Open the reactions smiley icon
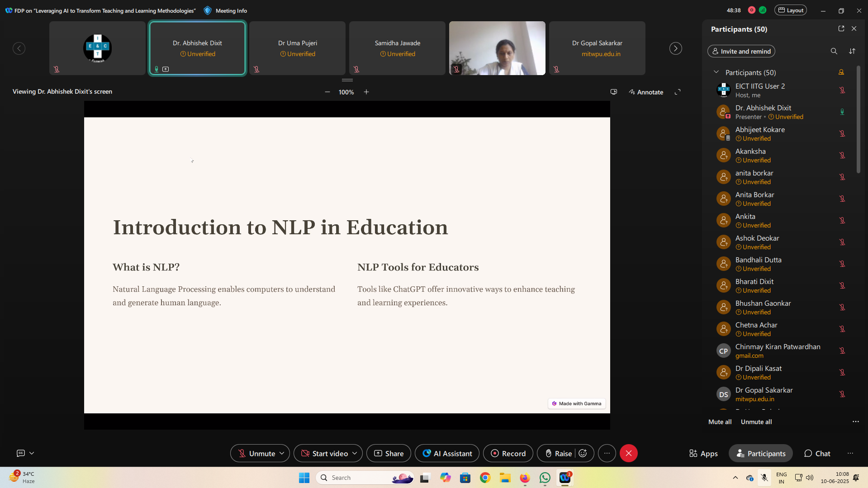868x488 pixels. pos(583,453)
